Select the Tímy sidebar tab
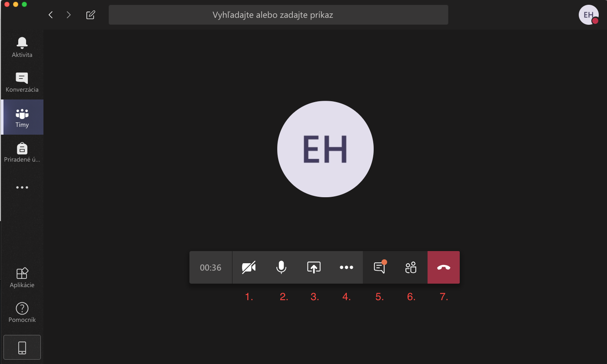This screenshot has height=364, width=607. coord(22,117)
